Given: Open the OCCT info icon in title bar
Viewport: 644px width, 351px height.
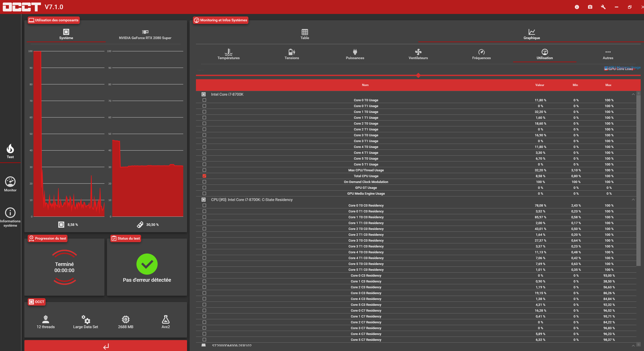Looking at the screenshot, I should click(577, 7).
